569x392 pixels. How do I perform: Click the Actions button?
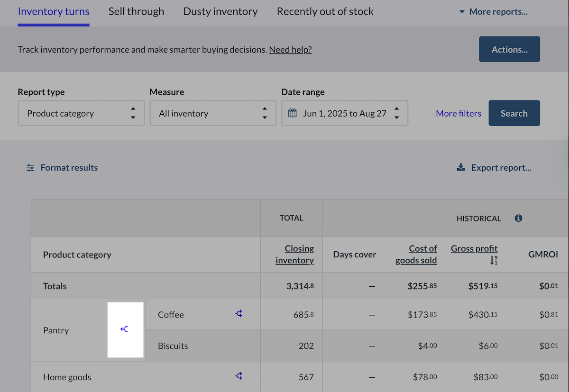509,49
